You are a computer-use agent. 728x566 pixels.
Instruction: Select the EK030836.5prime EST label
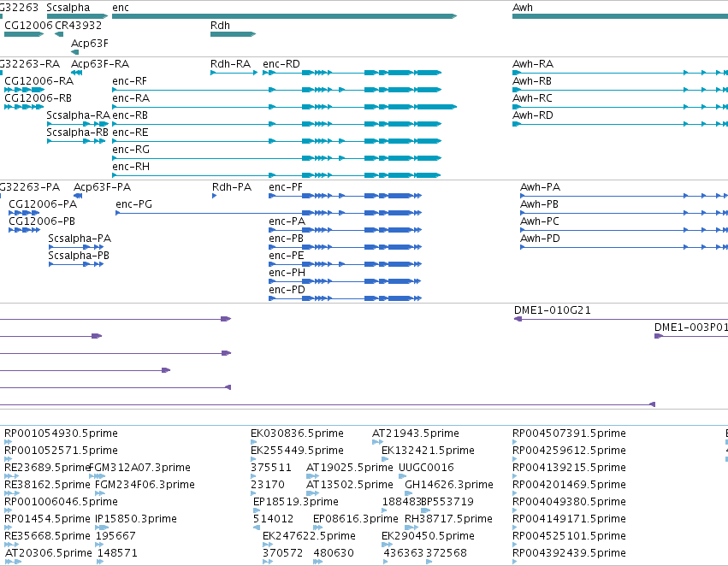297,433
